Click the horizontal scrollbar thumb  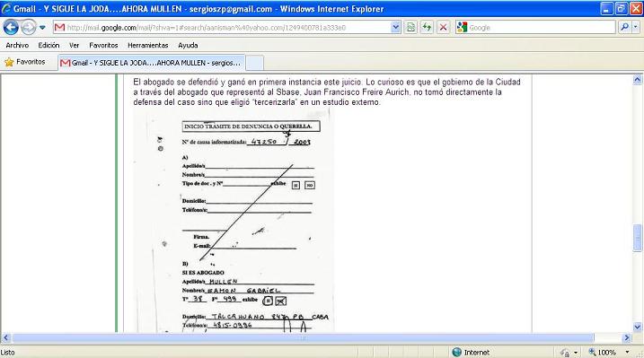[303, 338]
